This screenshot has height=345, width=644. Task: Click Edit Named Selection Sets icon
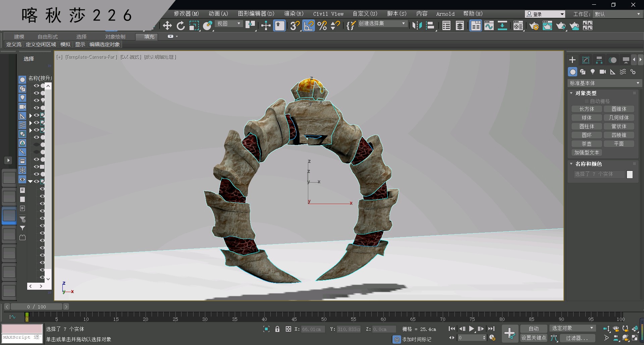tap(351, 26)
